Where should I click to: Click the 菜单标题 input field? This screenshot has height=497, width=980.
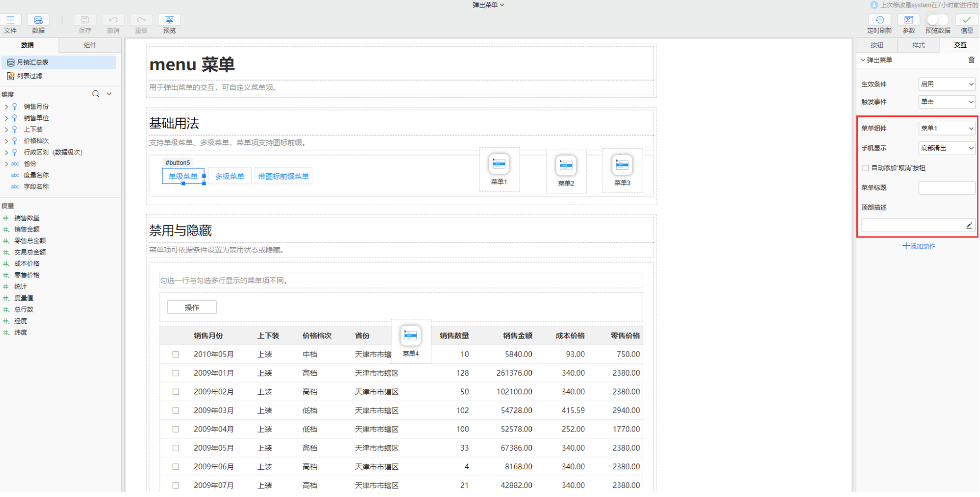coord(947,188)
